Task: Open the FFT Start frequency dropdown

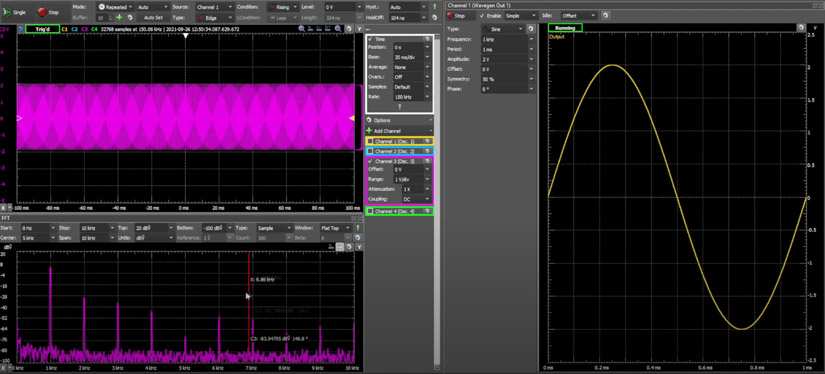Action: [38, 228]
